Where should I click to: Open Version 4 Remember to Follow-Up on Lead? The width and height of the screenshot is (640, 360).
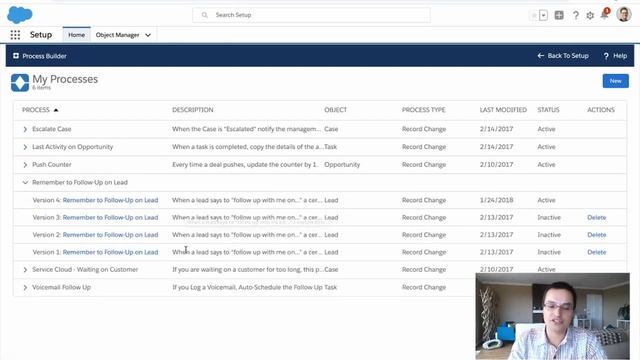pos(110,200)
